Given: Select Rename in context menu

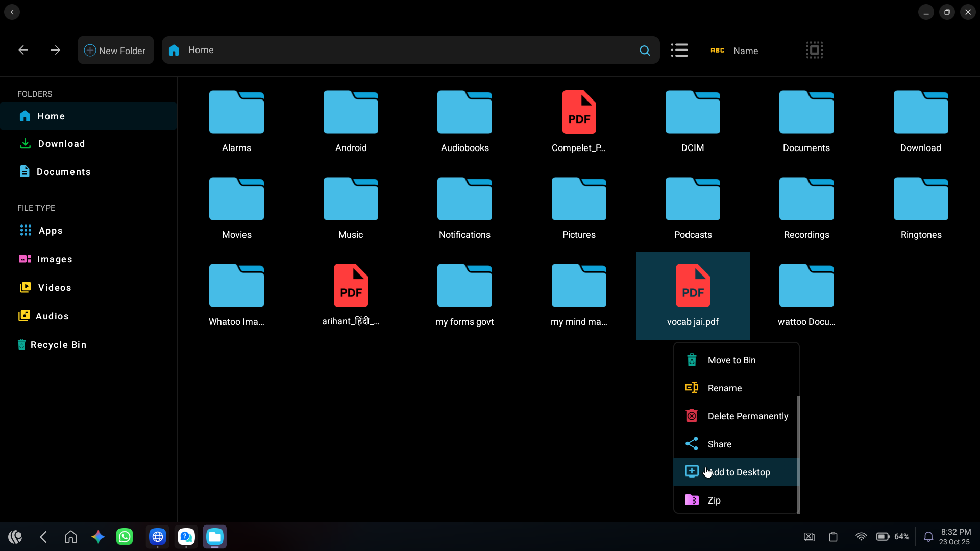Looking at the screenshot, I should point(724,388).
